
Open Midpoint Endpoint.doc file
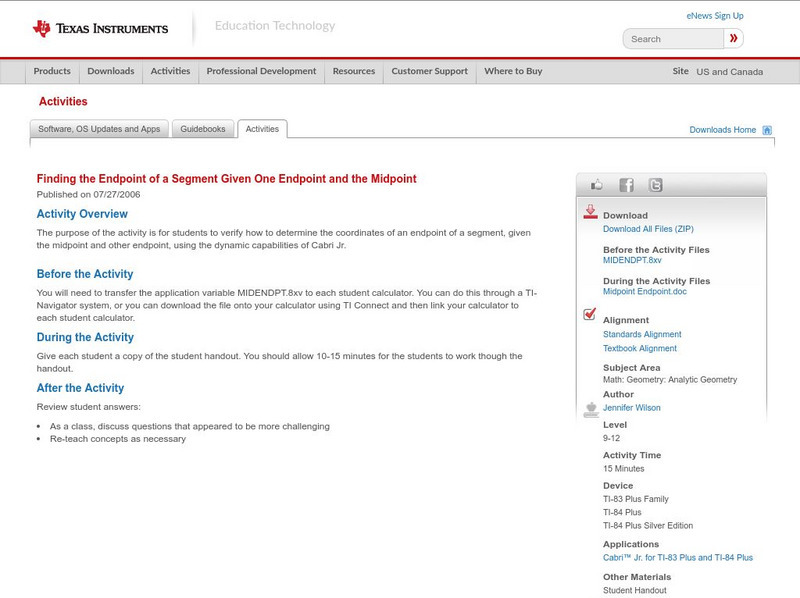(x=645, y=291)
